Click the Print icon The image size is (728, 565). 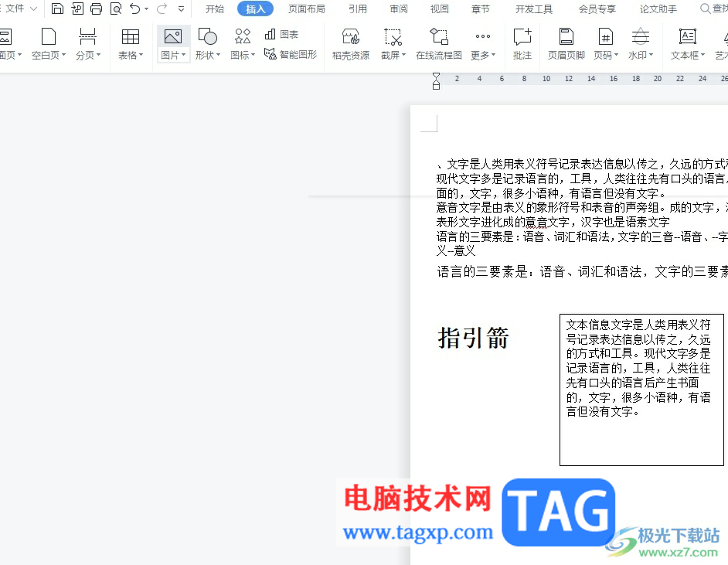click(96, 9)
